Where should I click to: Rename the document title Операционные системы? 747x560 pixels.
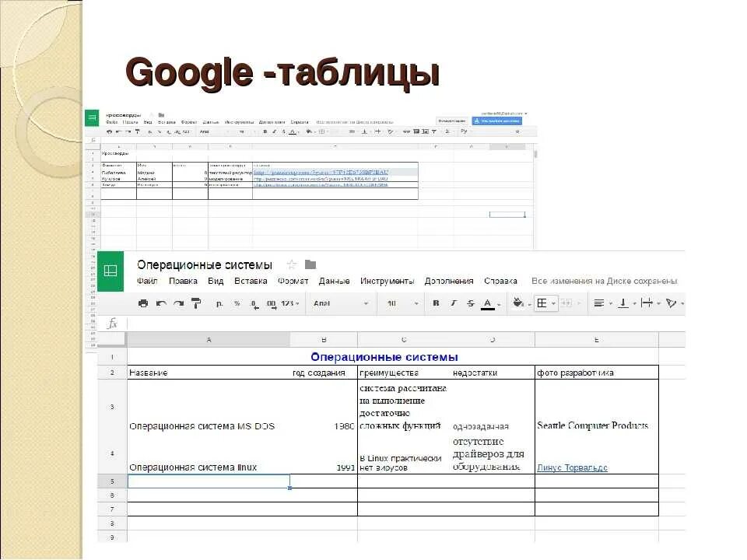[205, 264]
